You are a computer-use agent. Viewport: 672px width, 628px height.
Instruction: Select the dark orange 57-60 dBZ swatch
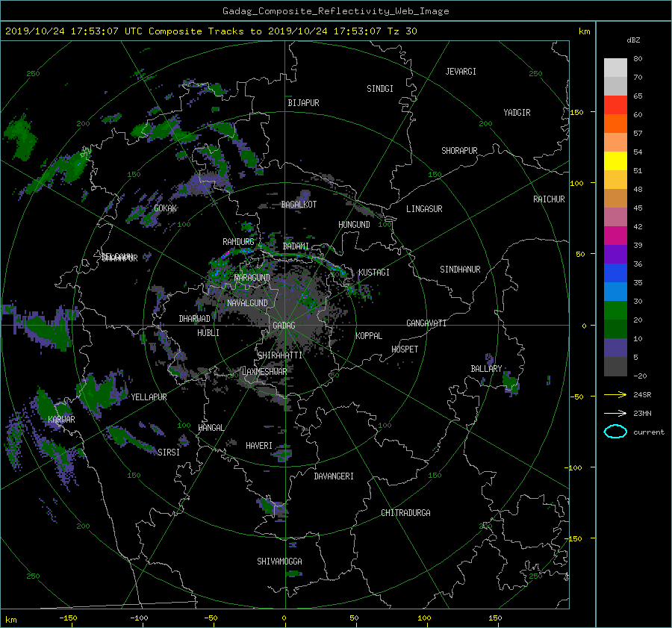pyautogui.click(x=615, y=124)
